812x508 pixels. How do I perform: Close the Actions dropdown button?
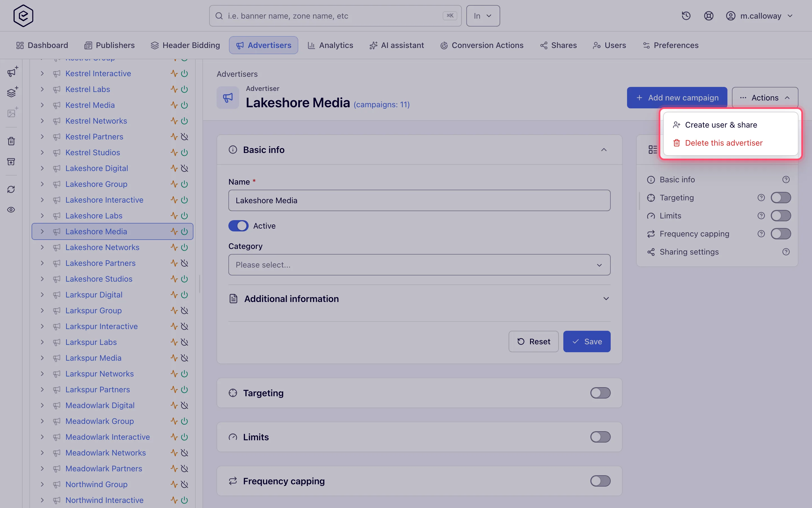[765, 98]
